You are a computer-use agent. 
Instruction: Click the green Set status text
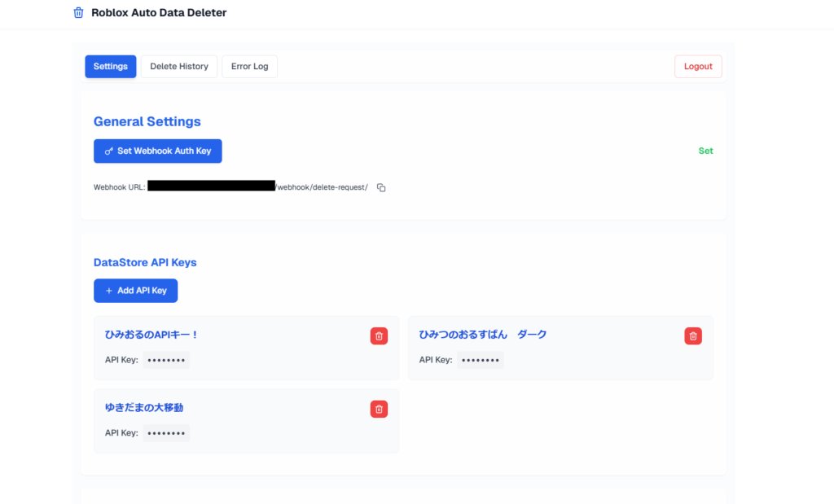tap(705, 151)
